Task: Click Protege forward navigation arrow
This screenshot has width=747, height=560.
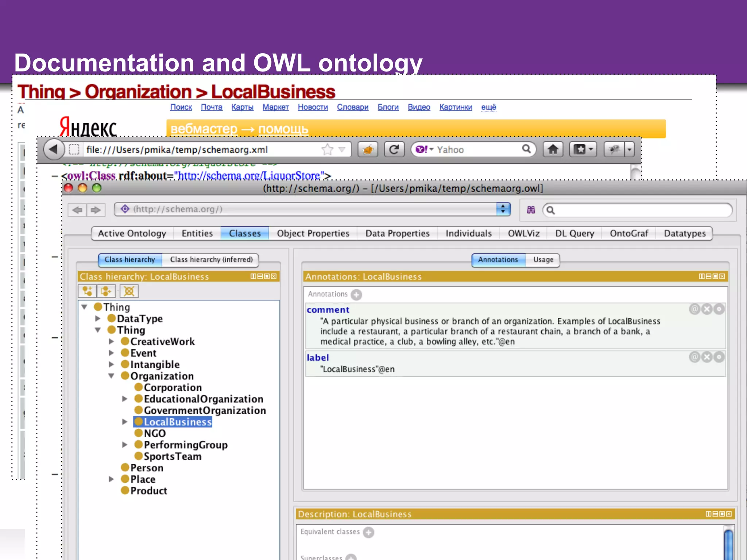Action: point(96,210)
